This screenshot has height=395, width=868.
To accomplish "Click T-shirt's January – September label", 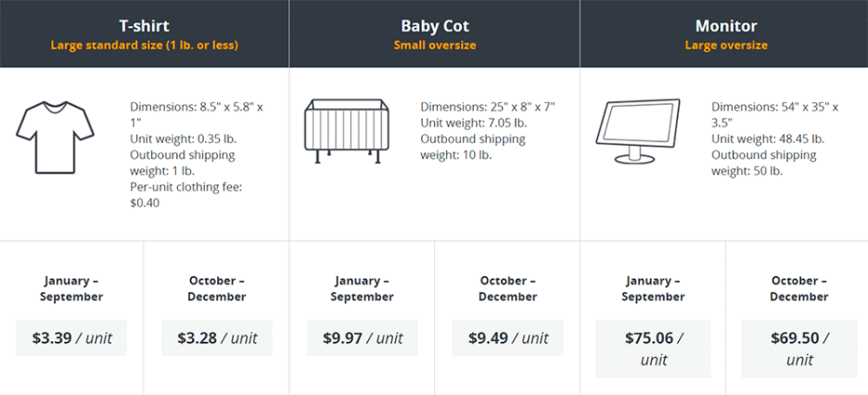I will pyautogui.click(x=71, y=288).
